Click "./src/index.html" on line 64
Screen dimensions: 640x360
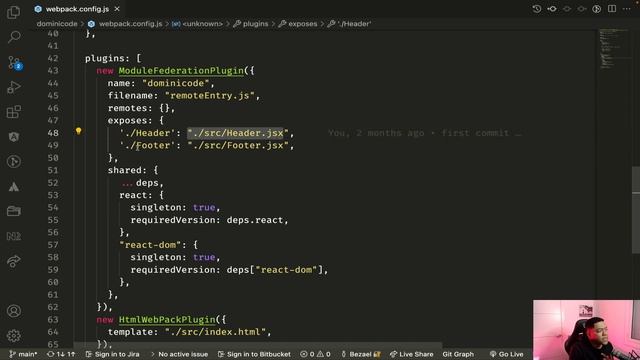tap(216, 332)
